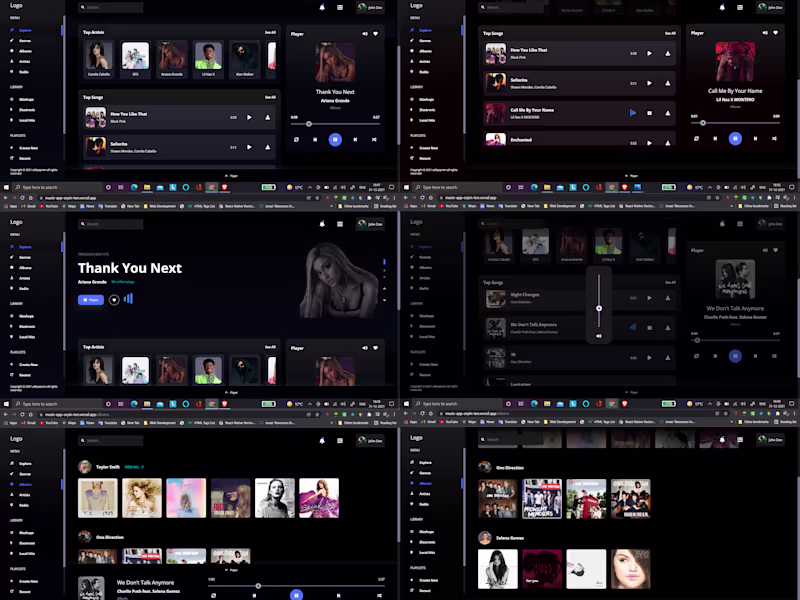Pause the Call Me By Your Name player
Viewport: 800px width, 600px height.
point(735,138)
